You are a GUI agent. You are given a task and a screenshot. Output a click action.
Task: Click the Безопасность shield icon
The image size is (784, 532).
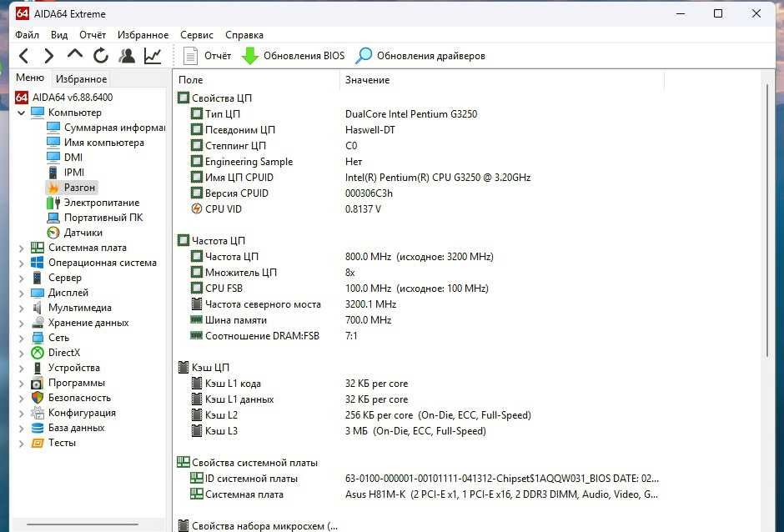pos(38,398)
